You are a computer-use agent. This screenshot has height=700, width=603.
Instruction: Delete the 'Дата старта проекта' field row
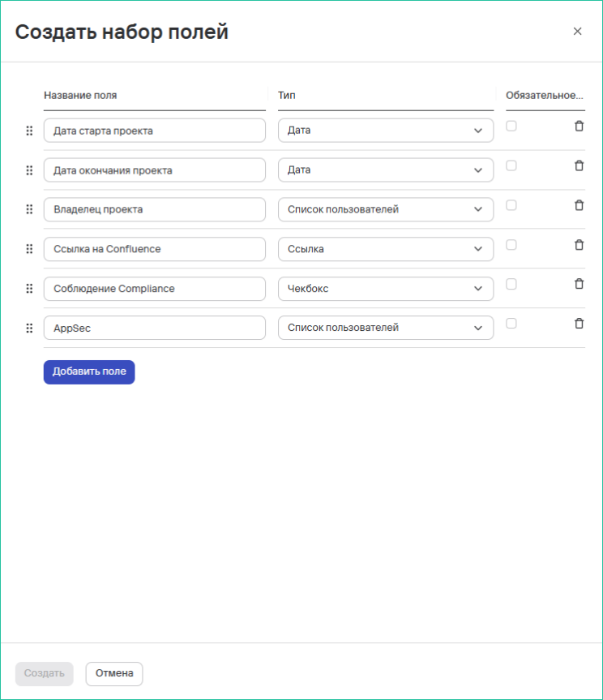[x=579, y=126]
